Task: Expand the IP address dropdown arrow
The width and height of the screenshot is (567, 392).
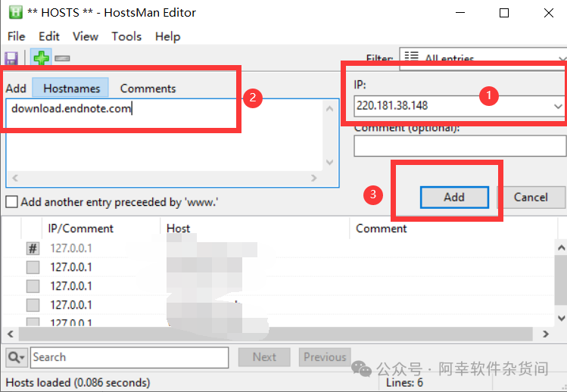Action: (558, 107)
